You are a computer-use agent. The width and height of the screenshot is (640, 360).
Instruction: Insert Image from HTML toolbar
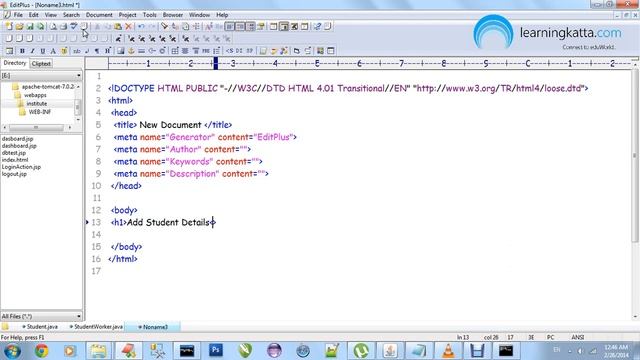click(x=120, y=51)
